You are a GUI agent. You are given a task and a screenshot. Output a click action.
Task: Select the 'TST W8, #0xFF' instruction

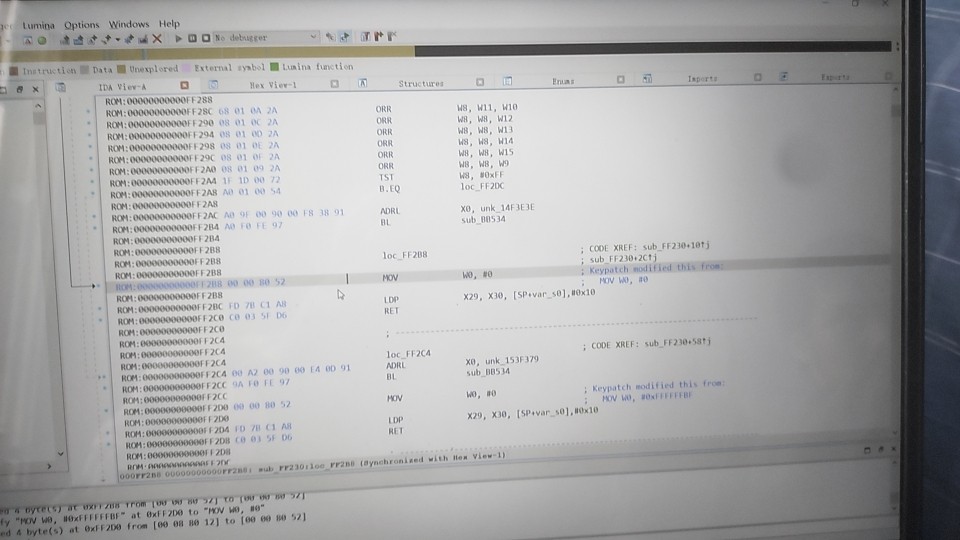[440, 176]
